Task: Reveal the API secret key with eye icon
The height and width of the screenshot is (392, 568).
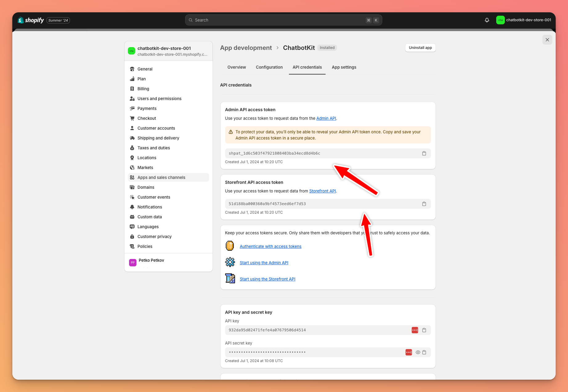Action: [418, 352]
